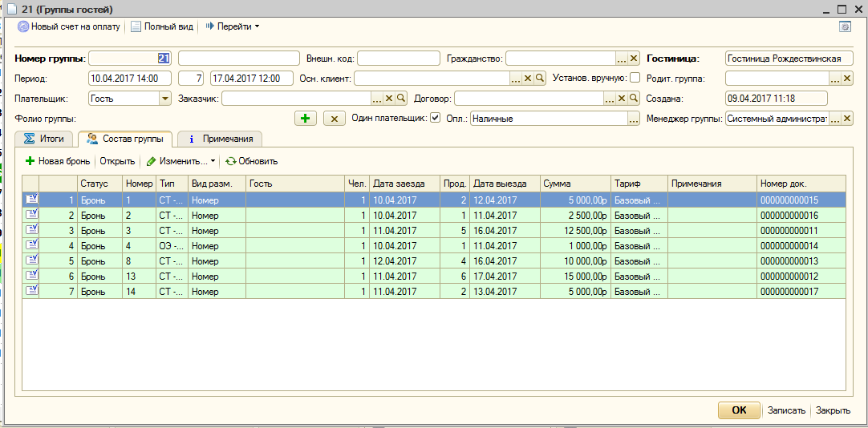The image size is (868, 428).
Task: Click the Закрыть button
Action: pyautogui.click(x=834, y=410)
